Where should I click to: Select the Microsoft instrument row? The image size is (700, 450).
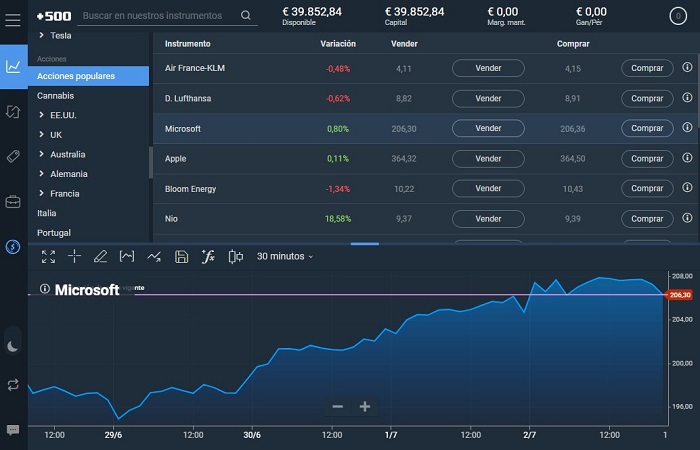pos(426,129)
